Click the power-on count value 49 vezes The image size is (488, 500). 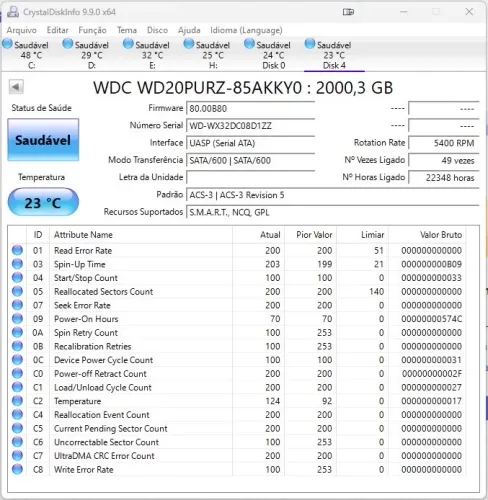pyautogui.click(x=444, y=161)
